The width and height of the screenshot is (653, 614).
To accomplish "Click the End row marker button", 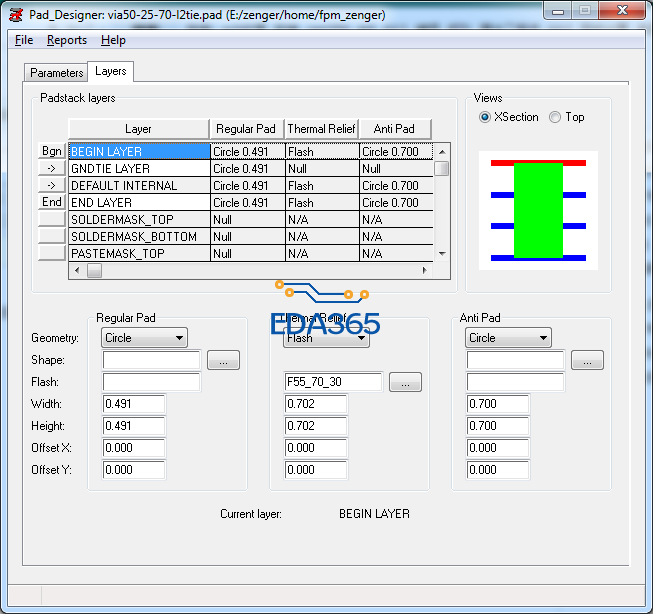I will (52, 203).
